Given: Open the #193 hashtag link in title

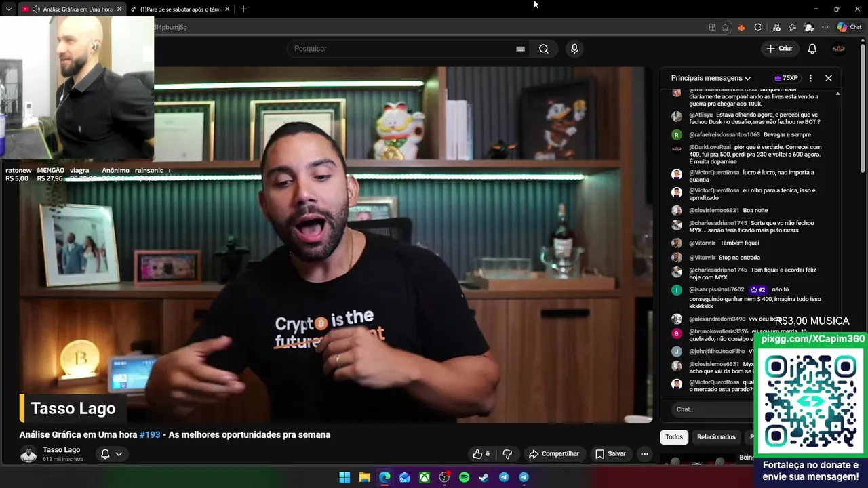Looking at the screenshot, I should pyautogui.click(x=150, y=435).
